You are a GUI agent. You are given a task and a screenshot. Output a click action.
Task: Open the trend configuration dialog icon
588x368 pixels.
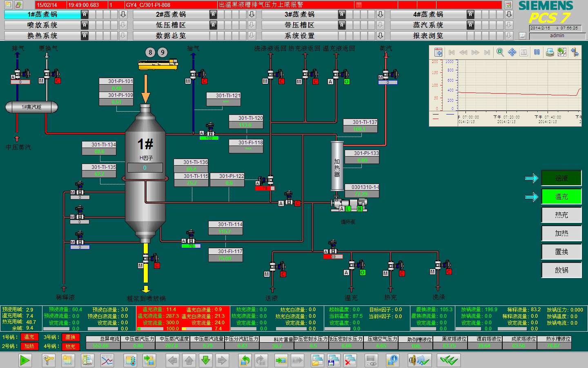click(438, 52)
